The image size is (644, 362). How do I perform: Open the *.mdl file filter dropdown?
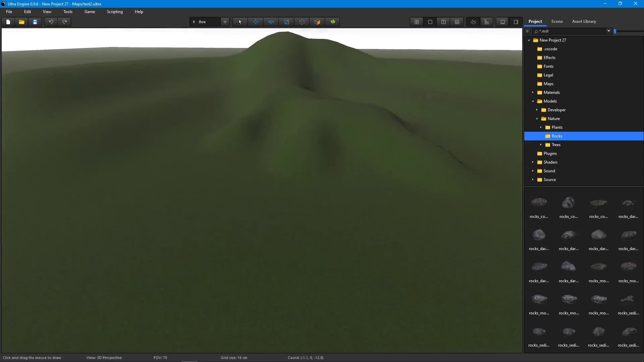pos(608,31)
